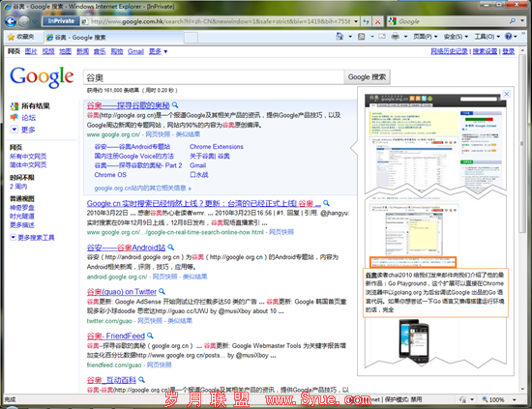Open zoom level dropdown arrow in status bar

[515, 399]
